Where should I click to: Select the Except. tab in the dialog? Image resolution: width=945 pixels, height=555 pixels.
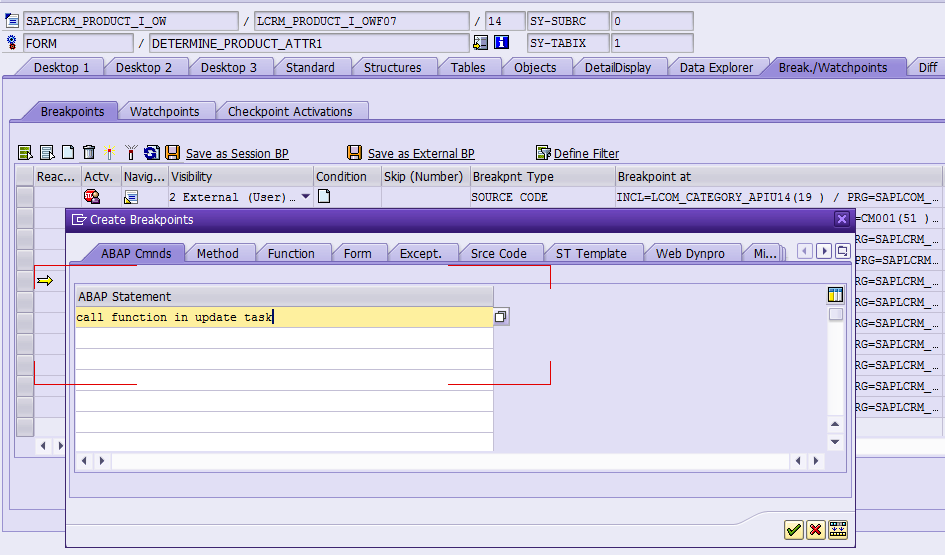[421, 254]
